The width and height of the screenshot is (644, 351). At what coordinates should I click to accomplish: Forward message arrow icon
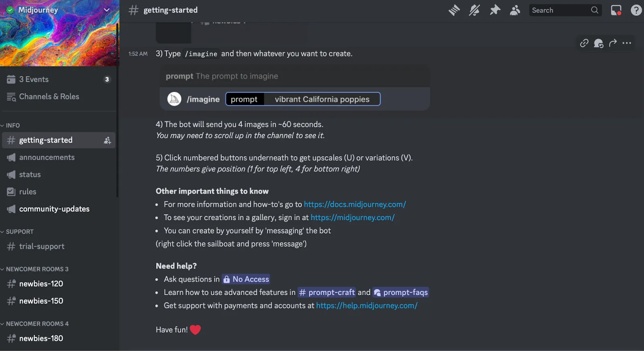613,43
